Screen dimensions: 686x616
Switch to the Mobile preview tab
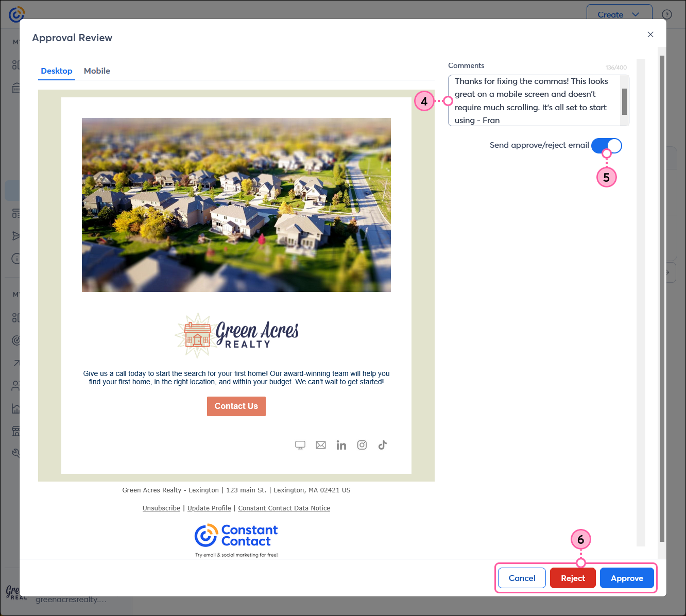[x=97, y=71]
